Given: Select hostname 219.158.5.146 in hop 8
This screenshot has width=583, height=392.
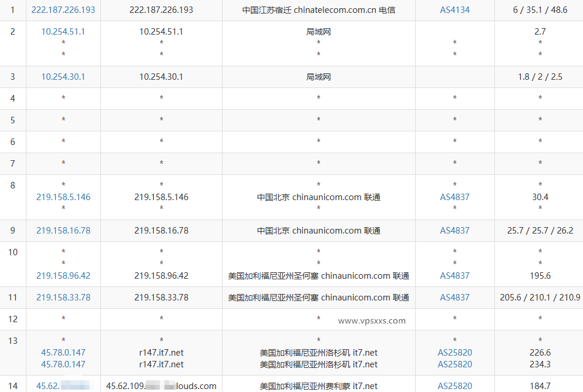Looking at the screenshot, I should (161, 197).
